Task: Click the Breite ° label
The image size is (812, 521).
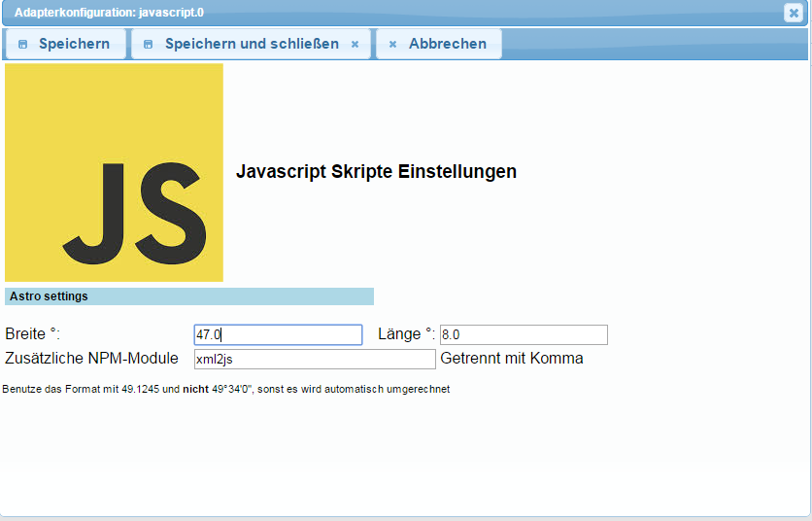Action: (33, 333)
